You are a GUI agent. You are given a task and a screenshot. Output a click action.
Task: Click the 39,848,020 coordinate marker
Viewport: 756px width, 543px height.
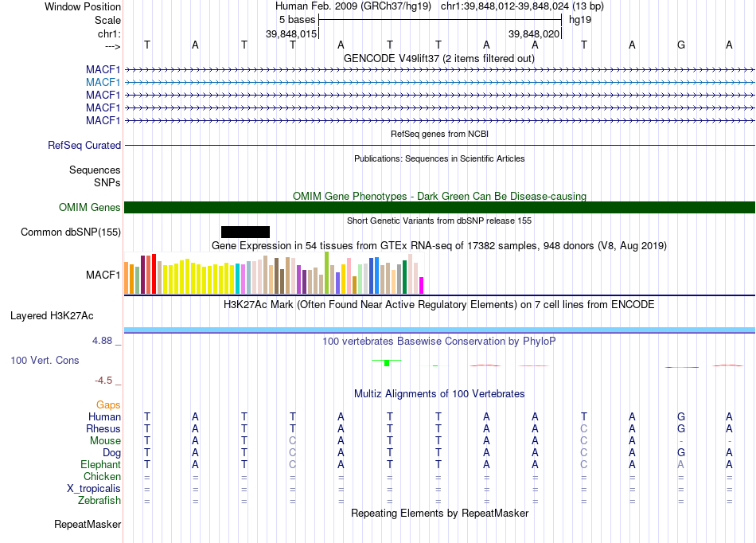(x=534, y=33)
